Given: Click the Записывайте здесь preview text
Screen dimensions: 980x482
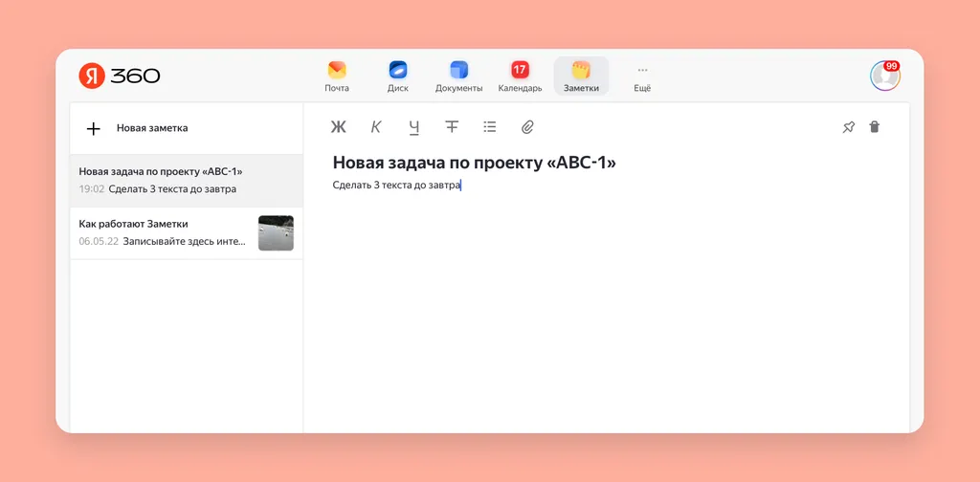Looking at the screenshot, I should coord(185,242).
